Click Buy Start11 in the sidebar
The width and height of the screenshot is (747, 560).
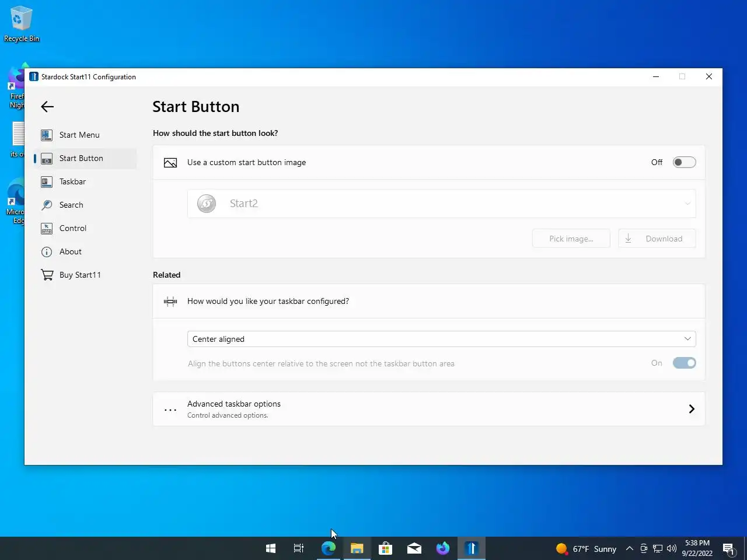point(85,275)
